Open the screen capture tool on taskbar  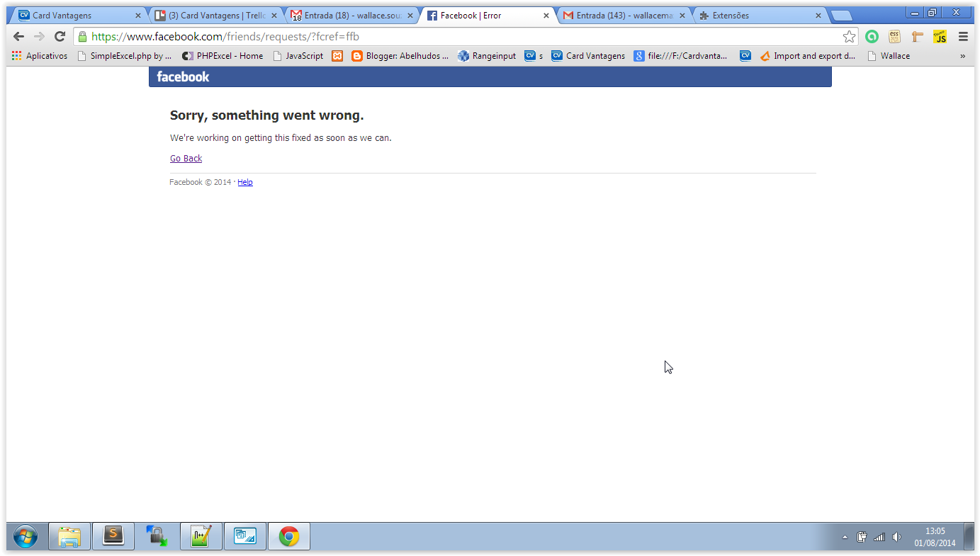[245, 536]
